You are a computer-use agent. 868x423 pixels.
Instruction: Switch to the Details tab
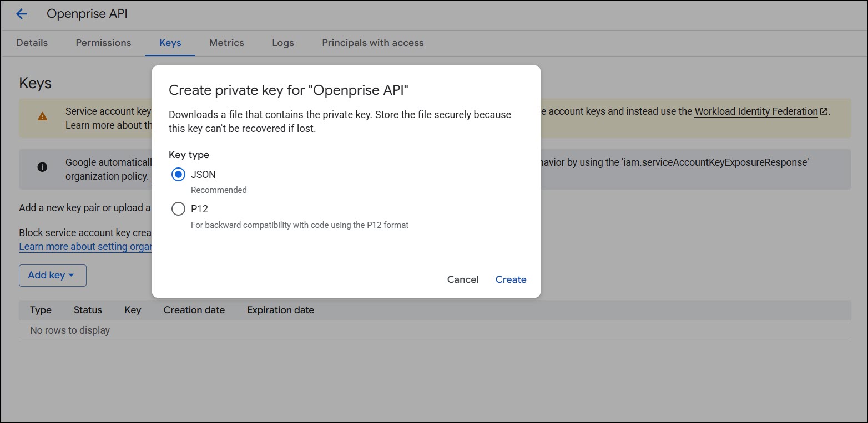32,43
